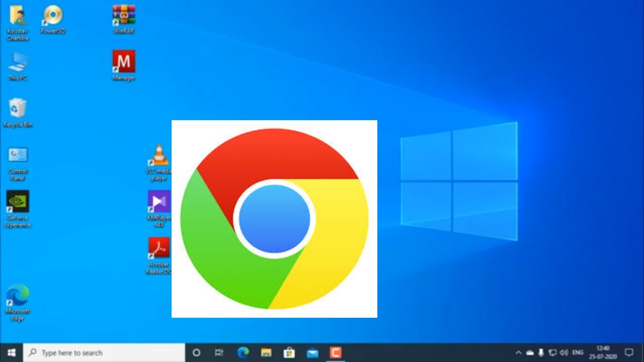Open Task View on the taskbar
Screen dimensions: 644x362
219,352
